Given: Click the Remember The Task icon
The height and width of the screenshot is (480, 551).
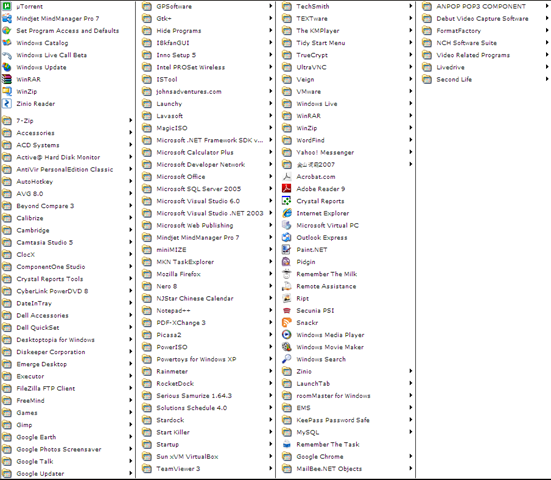Looking at the screenshot, I should coord(287,445).
